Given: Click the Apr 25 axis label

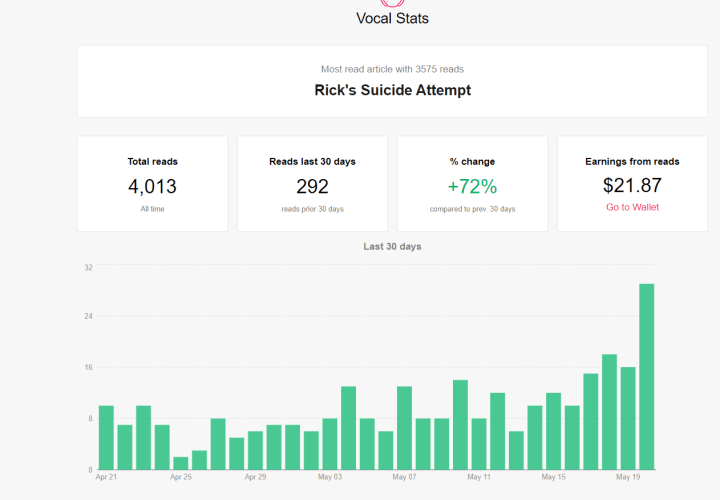Looking at the screenshot, I should point(181,477).
